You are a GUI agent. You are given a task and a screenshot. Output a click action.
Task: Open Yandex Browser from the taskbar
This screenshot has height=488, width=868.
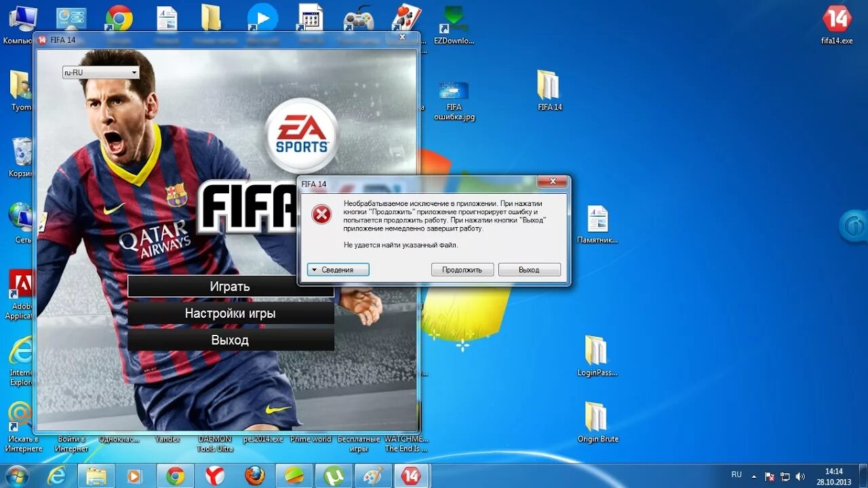(214, 476)
